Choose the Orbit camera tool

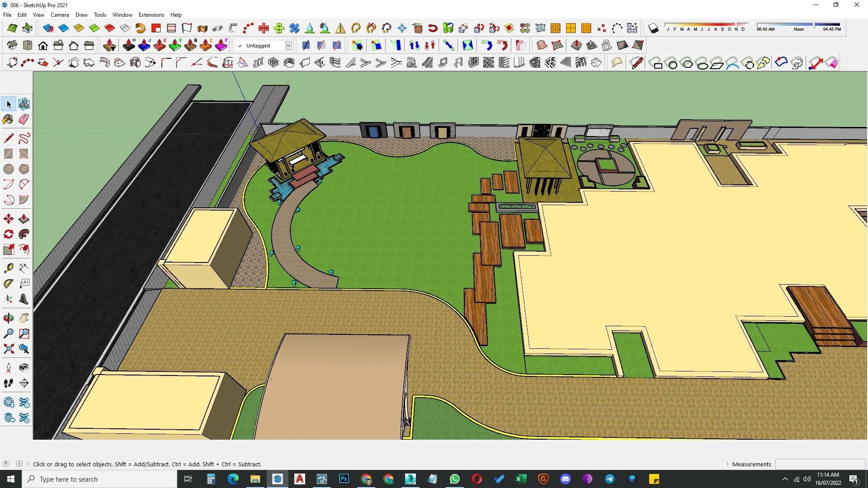(8, 318)
